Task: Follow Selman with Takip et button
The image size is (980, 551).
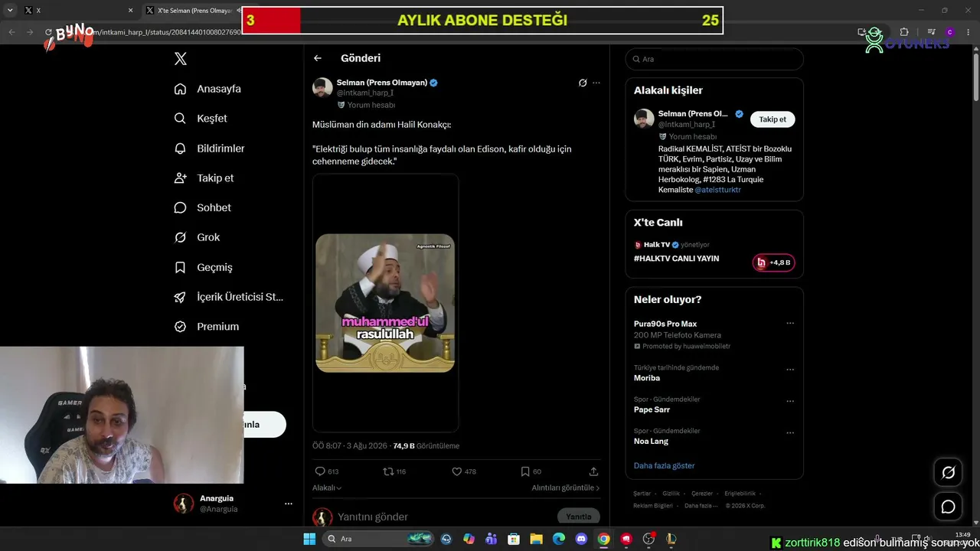Action: tap(773, 119)
